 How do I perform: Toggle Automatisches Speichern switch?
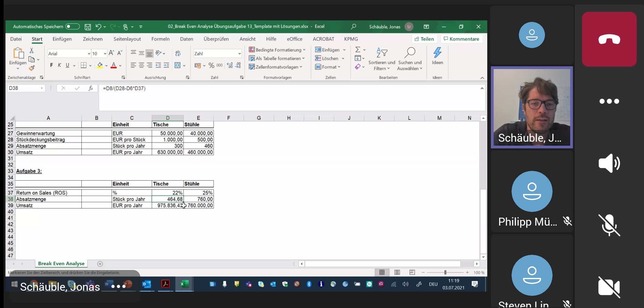(72, 27)
